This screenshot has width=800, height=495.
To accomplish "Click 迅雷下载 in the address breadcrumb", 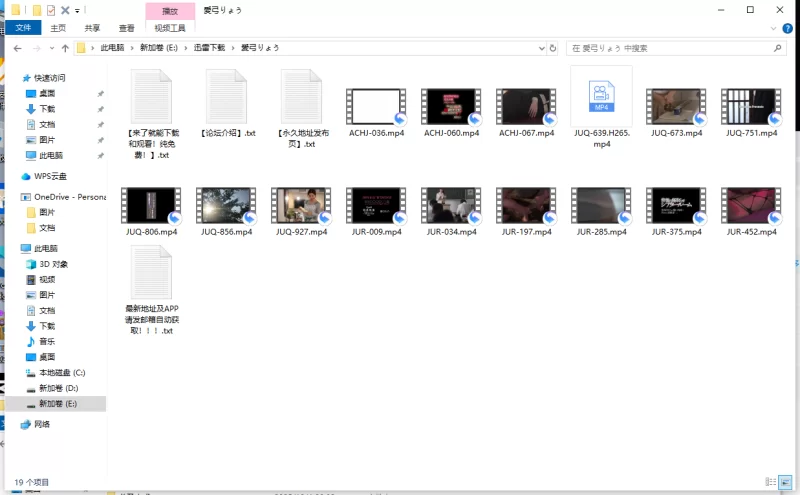I will pyautogui.click(x=209, y=47).
